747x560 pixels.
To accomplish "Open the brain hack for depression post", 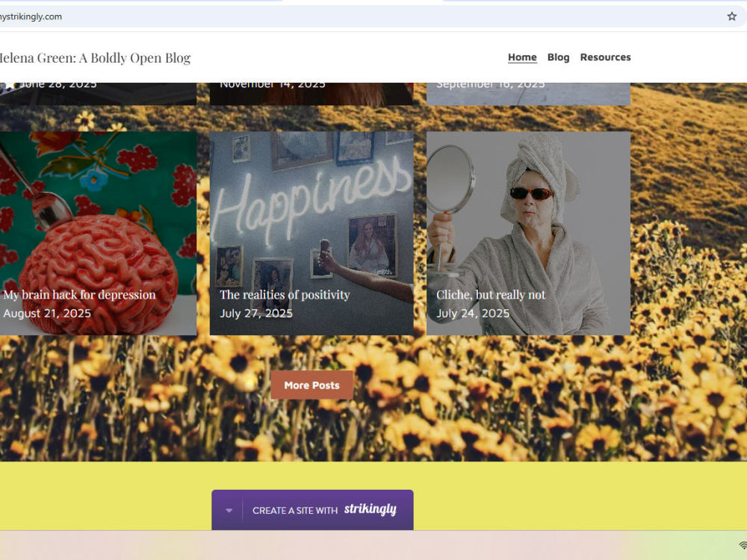I will (98, 233).
